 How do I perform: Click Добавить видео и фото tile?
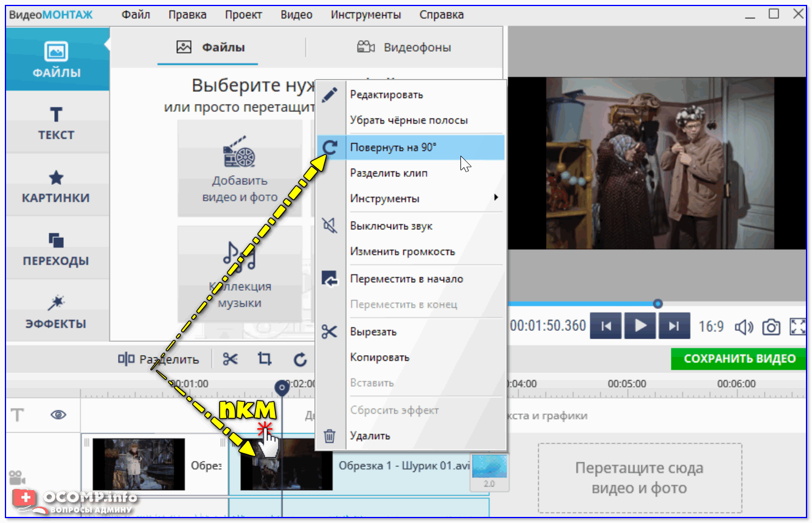240,168
